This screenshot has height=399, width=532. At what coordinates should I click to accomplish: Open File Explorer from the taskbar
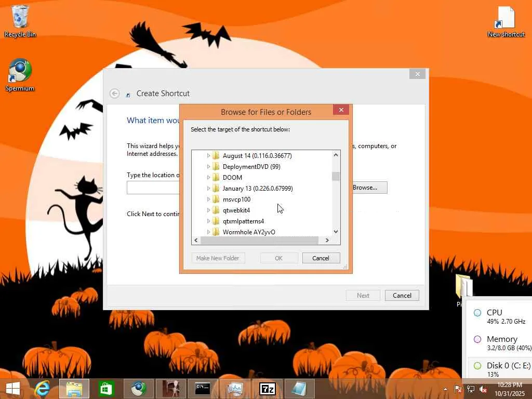(x=74, y=389)
